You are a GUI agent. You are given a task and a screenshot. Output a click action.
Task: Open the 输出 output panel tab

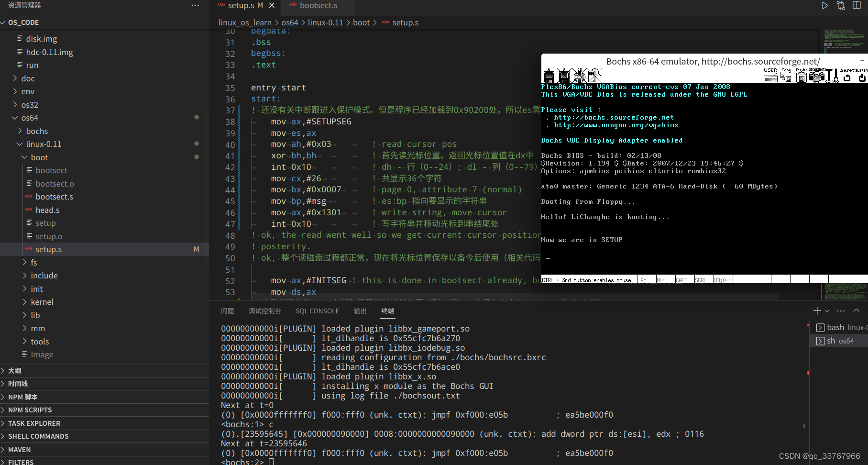click(x=360, y=311)
